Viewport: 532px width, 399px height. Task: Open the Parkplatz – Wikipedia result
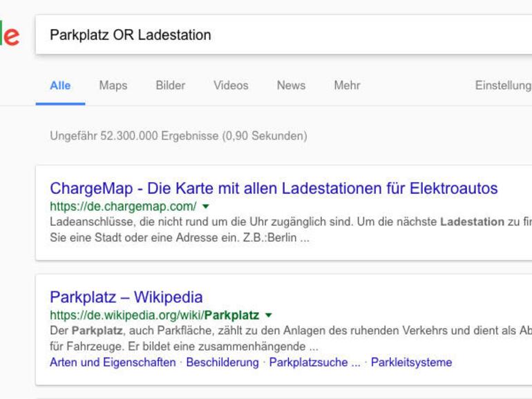pyautogui.click(x=126, y=298)
